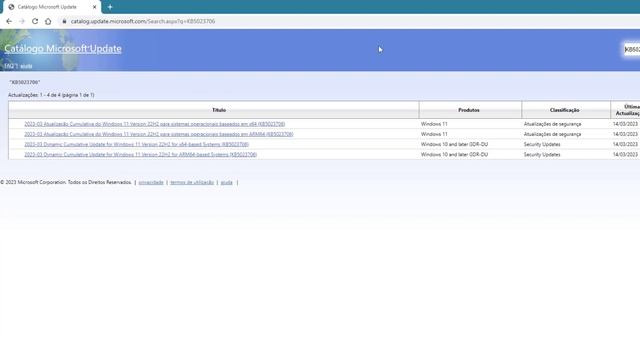Click Windows 11 cell in x64 row

coord(434,124)
